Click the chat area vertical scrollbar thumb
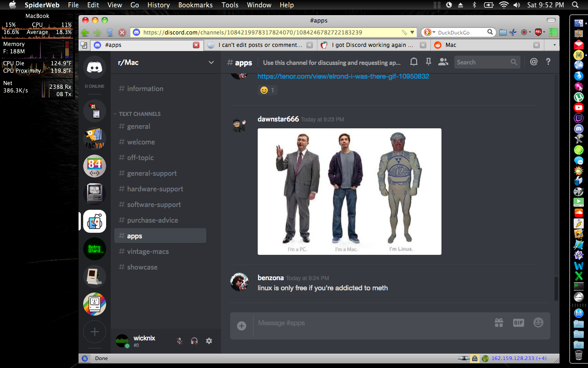 point(556,288)
